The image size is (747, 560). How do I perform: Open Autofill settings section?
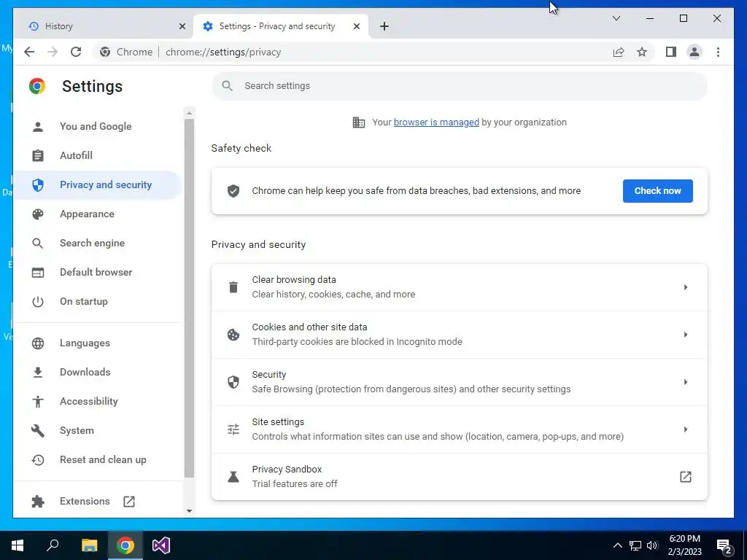click(97, 156)
